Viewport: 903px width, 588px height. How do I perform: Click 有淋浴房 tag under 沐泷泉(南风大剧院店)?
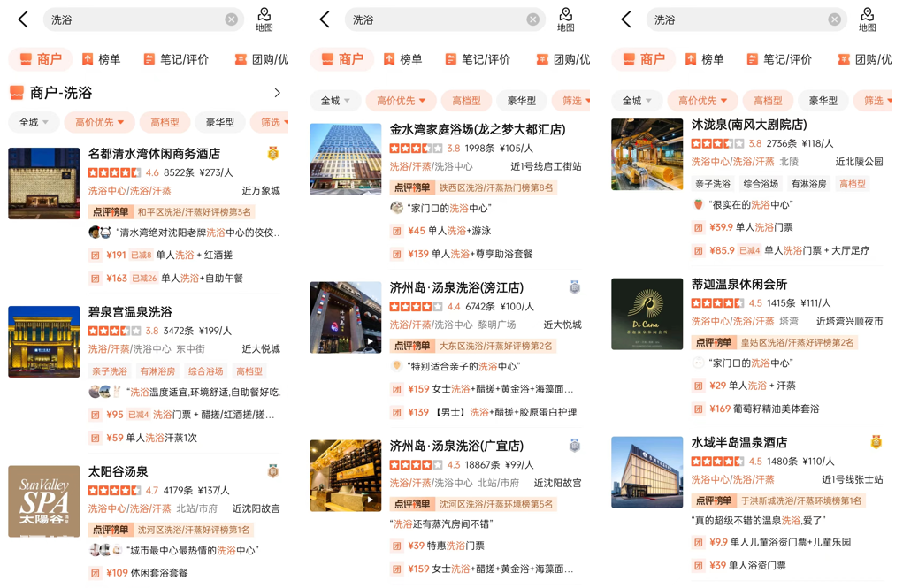[808, 184]
